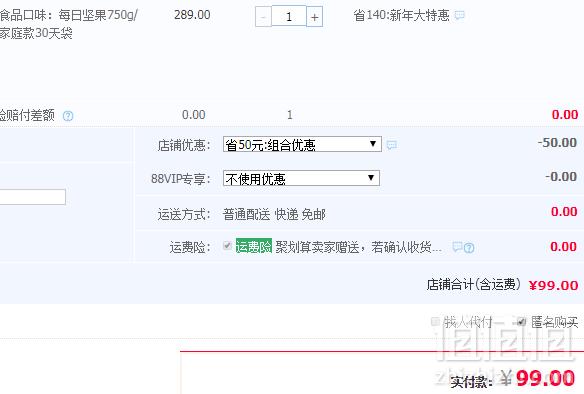Click 普通配送 快递 免邮 shipping text

click(274, 215)
